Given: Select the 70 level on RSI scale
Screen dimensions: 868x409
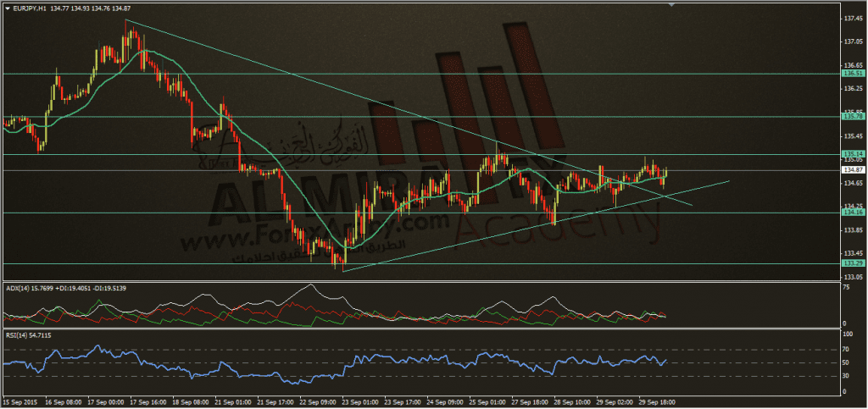Looking at the screenshot, I should tap(847, 350).
